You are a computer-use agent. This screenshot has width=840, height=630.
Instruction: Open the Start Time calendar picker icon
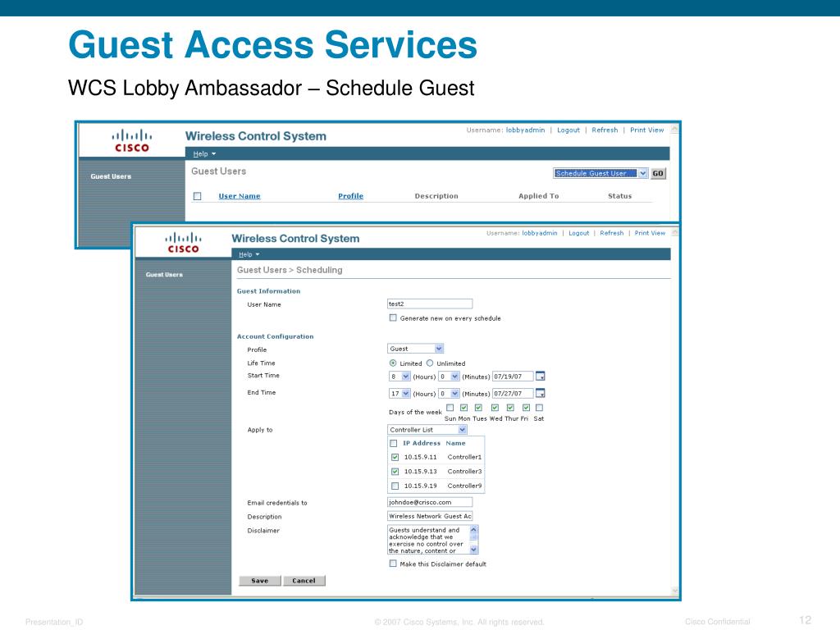tap(540, 376)
